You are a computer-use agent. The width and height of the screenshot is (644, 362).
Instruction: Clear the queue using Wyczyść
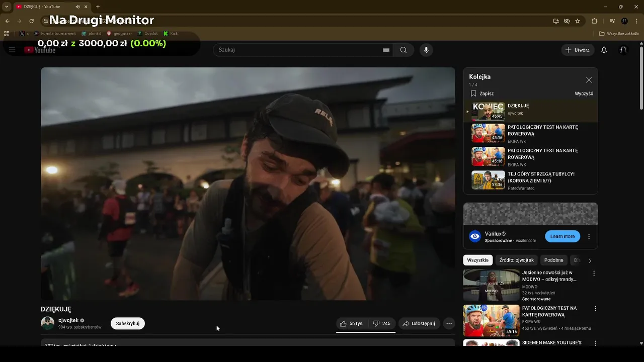click(584, 94)
